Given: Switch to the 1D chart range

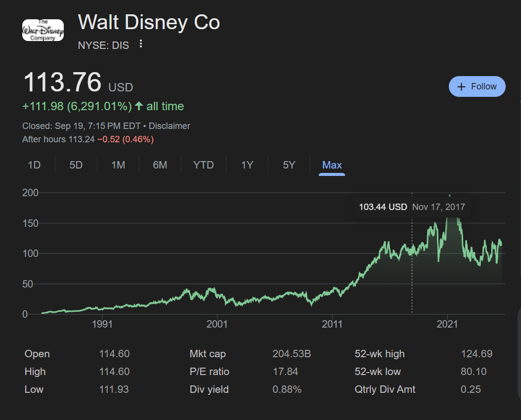Looking at the screenshot, I should point(34,165).
